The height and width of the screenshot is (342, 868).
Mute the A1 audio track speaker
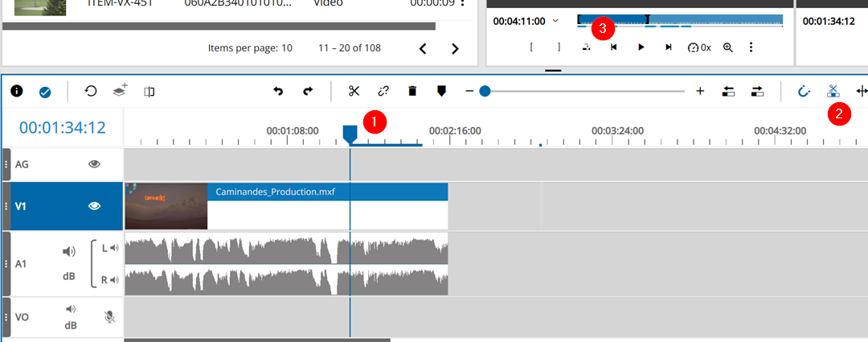point(70,252)
